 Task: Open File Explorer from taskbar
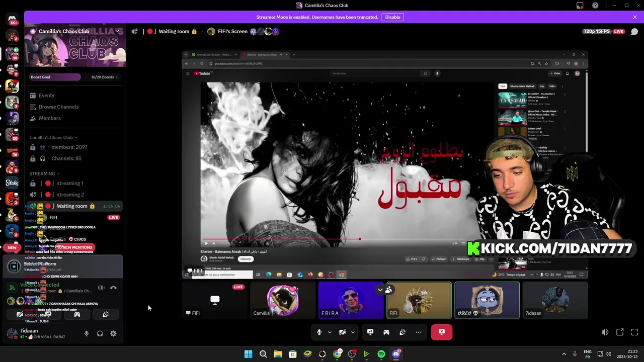pos(278,354)
